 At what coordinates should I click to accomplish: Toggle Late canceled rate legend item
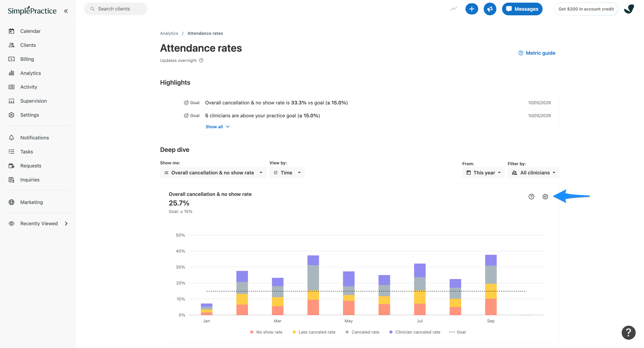[314, 332]
